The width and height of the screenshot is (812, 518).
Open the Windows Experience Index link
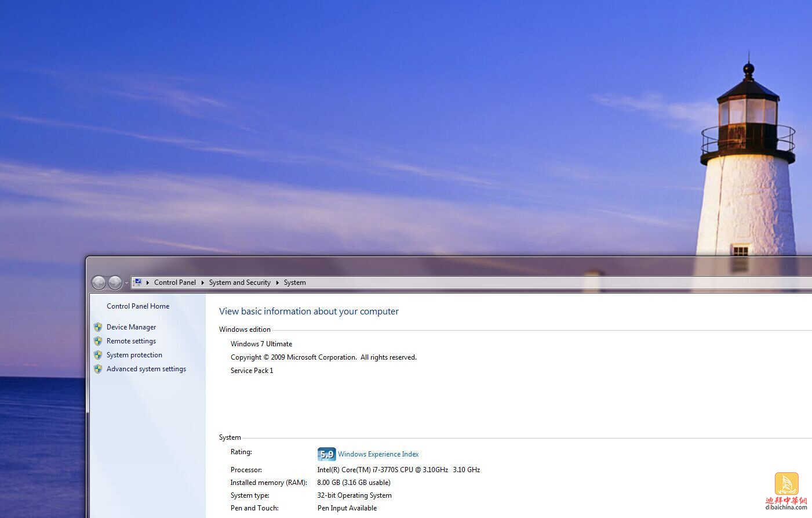point(378,454)
